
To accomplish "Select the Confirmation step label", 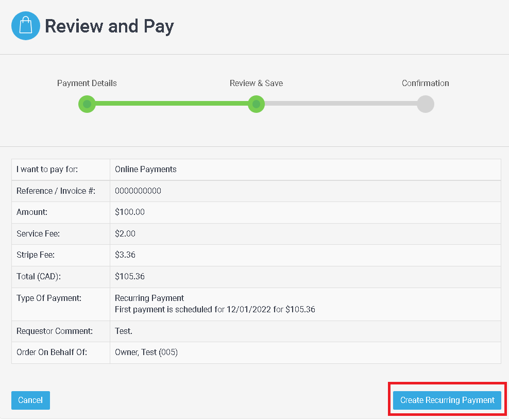I will (x=425, y=83).
